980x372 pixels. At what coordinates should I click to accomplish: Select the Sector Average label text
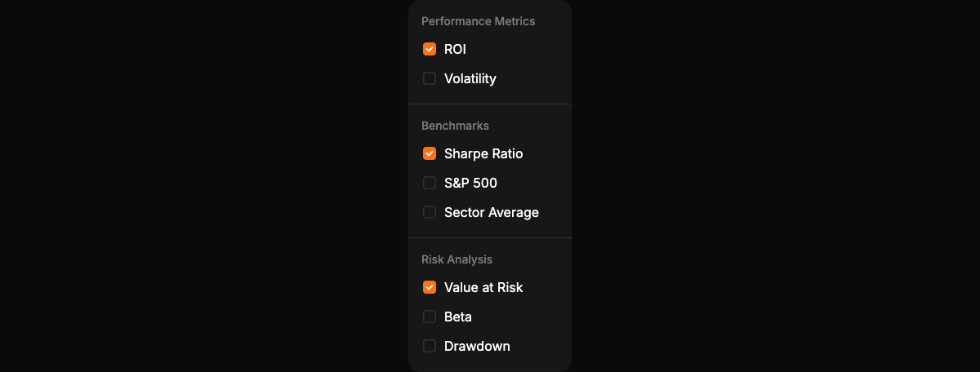coord(492,212)
